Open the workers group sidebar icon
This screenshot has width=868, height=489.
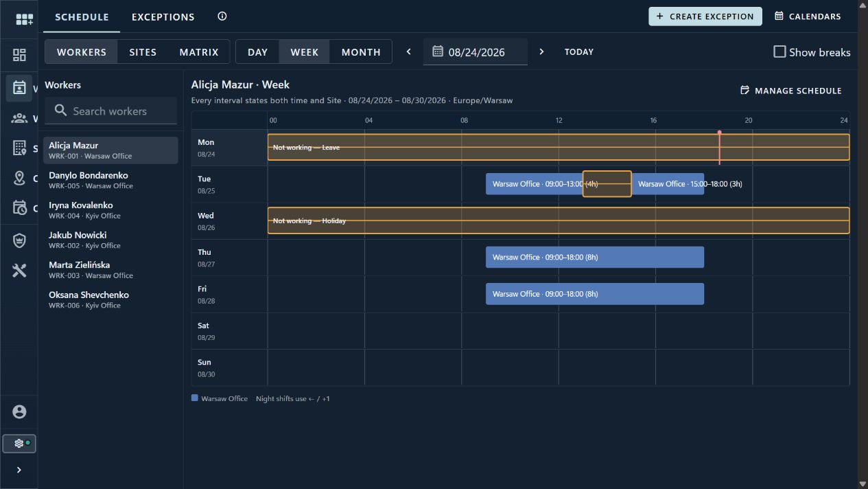coord(19,118)
